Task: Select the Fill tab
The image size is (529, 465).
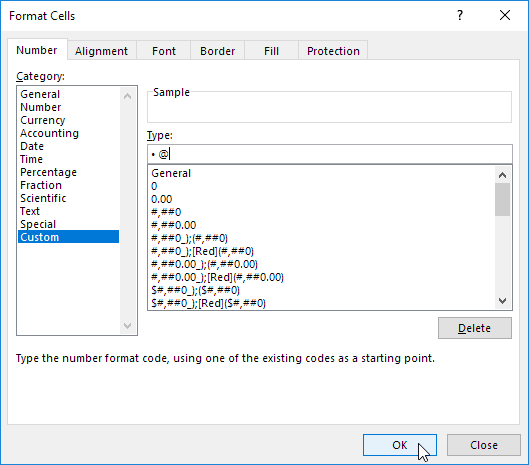Action: coord(271,51)
